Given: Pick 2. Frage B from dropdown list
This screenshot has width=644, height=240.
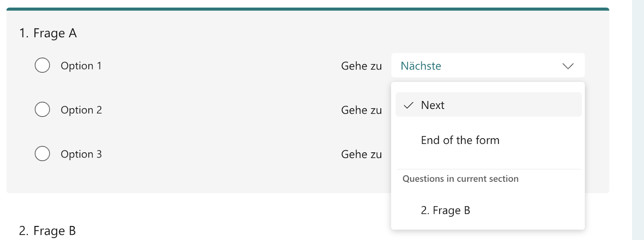Looking at the screenshot, I should pos(445,210).
